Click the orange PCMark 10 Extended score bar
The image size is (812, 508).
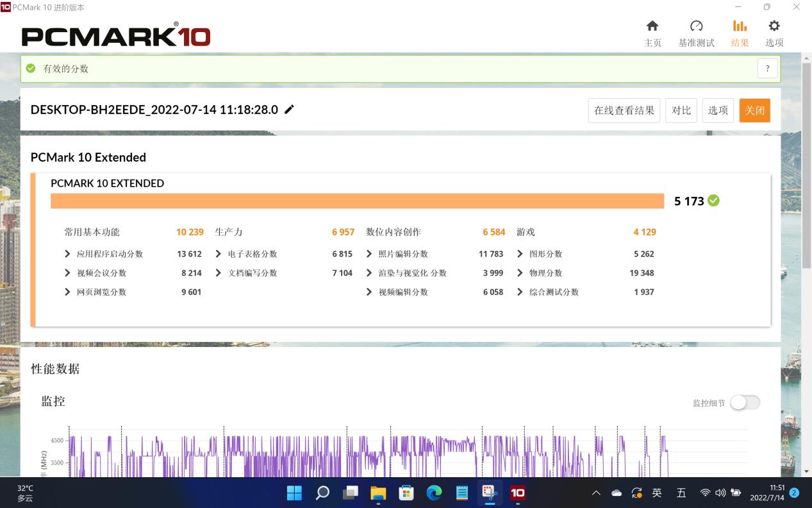(x=357, y=201)
